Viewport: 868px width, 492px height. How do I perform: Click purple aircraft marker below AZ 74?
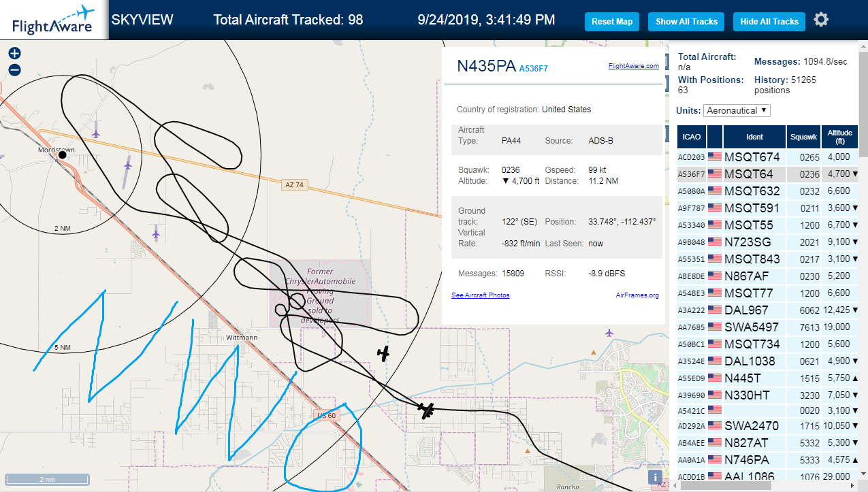156,234
